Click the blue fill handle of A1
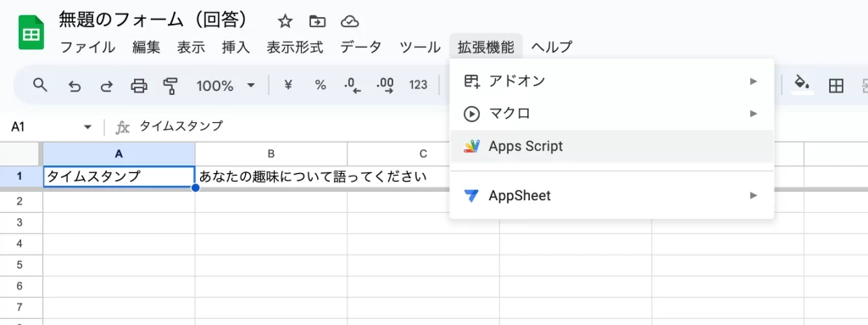 (195, 188)
